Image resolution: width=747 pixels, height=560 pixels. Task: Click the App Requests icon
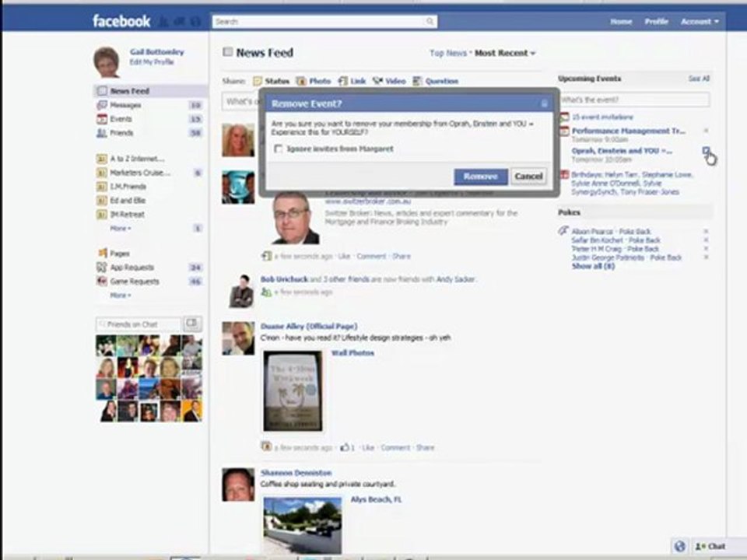102,267
